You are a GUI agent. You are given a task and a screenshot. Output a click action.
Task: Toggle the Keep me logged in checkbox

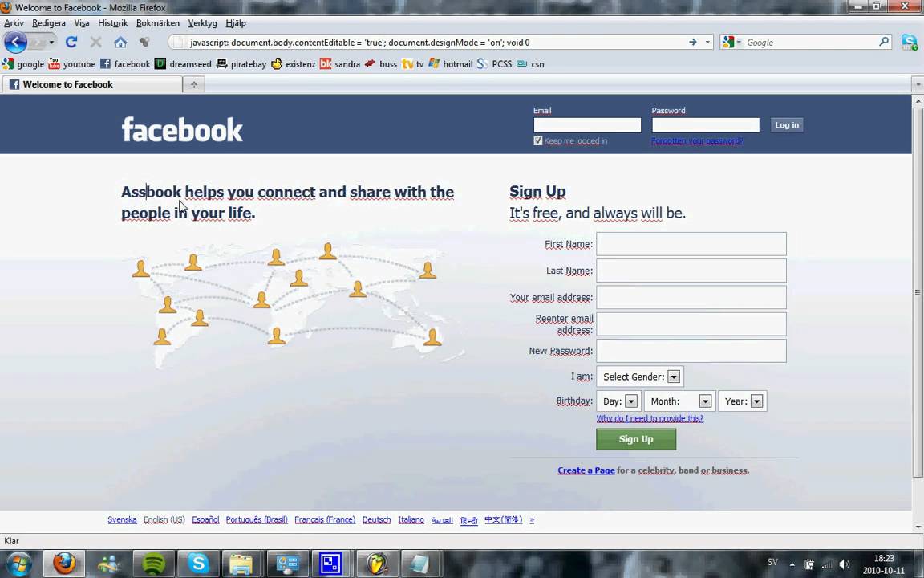(537, 140)
